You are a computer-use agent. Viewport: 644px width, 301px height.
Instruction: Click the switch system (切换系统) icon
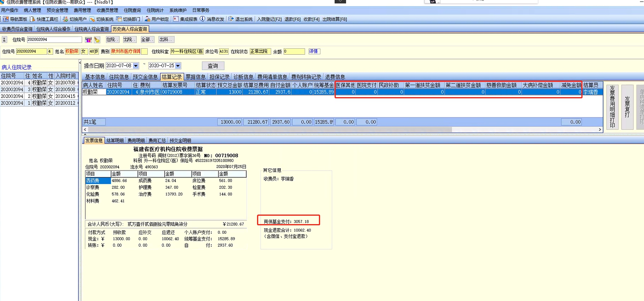click(x=92, y=19)
